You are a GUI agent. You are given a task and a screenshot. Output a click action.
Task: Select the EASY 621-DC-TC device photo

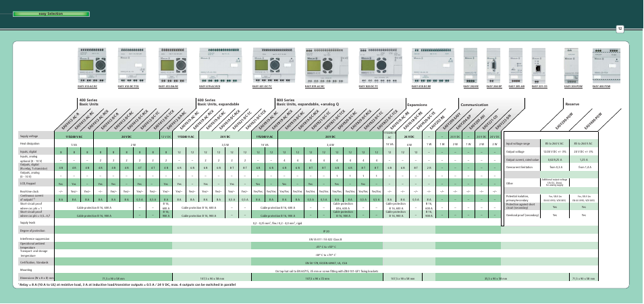[x=274, y=66]
